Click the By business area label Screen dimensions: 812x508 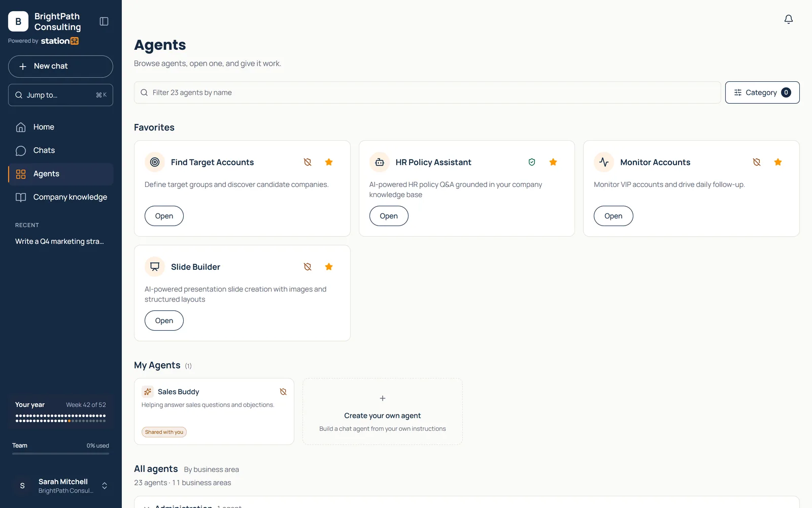[211, 469]
